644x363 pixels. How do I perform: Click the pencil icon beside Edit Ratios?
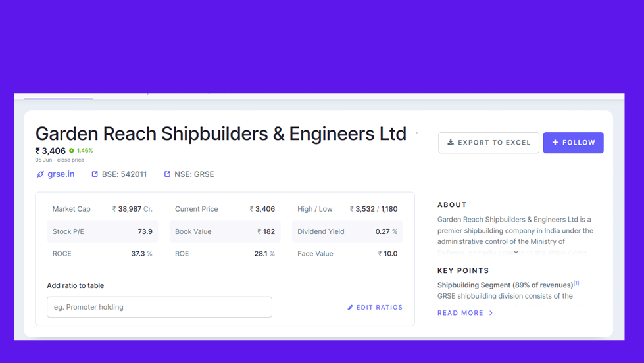tap(350, 308)
